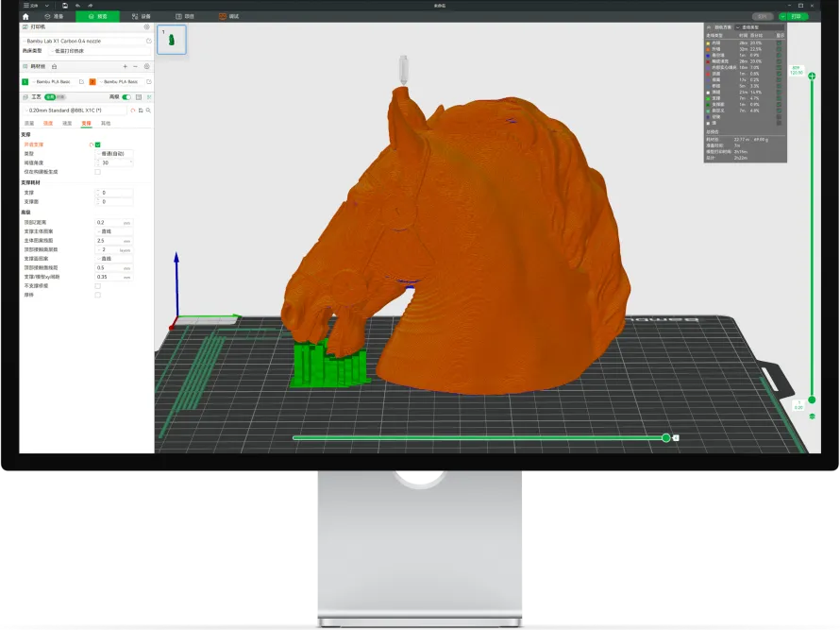Viewport: 840px width, 630px height.
Task: Open the bed type (热床类型) dropdown
Action: (100, 51)
